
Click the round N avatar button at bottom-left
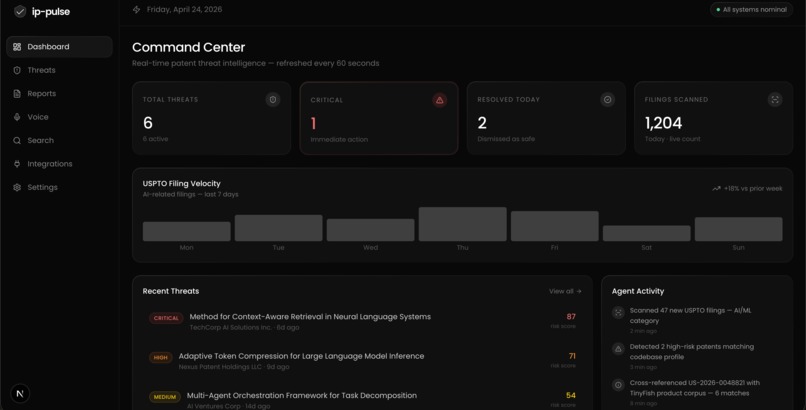click(20, 394)
